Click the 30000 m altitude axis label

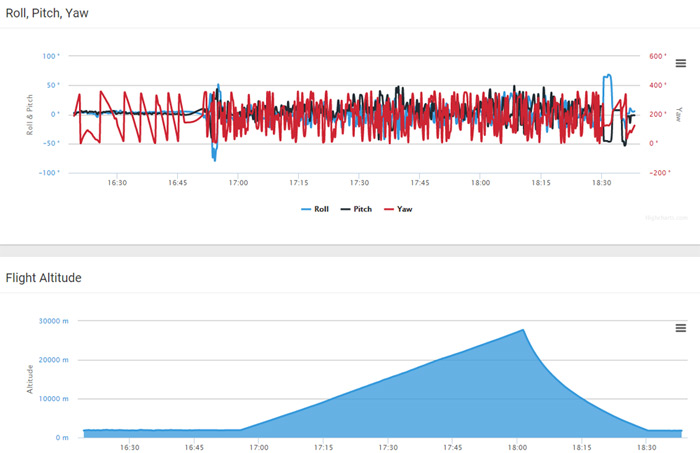(54, 321)
